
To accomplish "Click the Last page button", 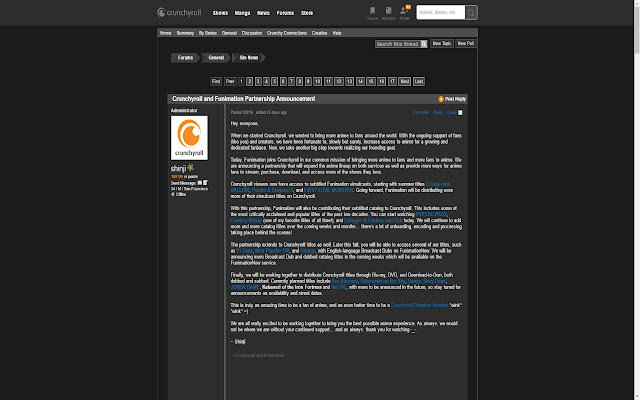I will (x=419, y=80).
